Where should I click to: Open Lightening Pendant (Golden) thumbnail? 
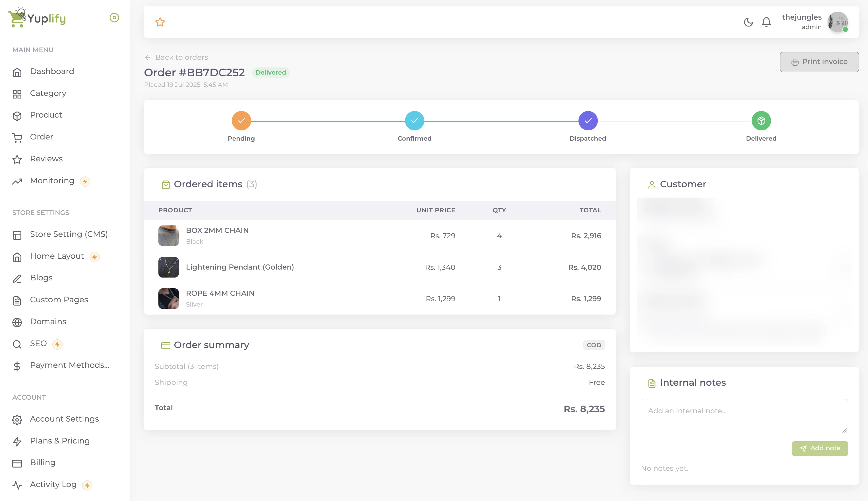pos(168,267)
